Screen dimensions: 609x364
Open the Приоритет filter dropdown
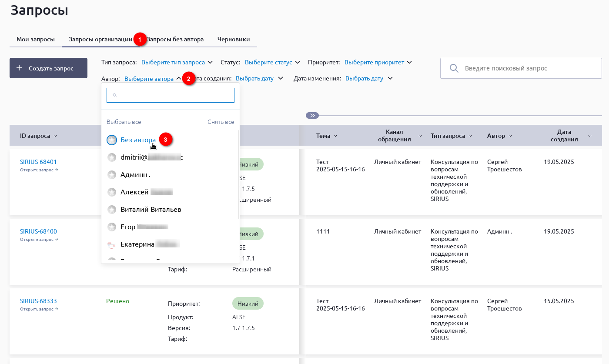(x=378, y=62)
